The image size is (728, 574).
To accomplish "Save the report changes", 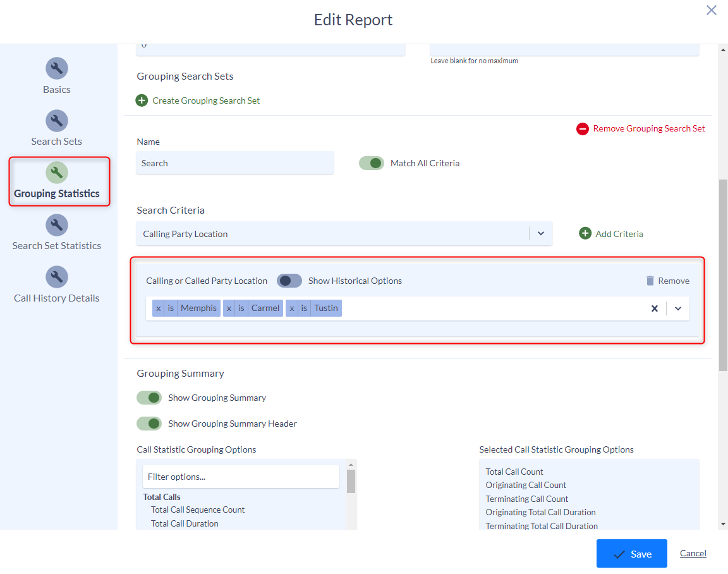I will (631, 553).
